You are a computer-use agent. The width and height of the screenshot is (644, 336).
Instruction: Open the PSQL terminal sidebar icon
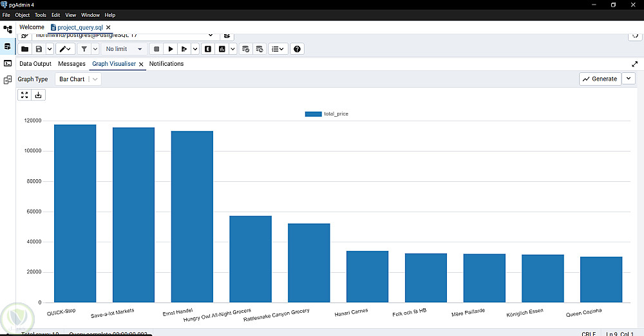point(7,63)
